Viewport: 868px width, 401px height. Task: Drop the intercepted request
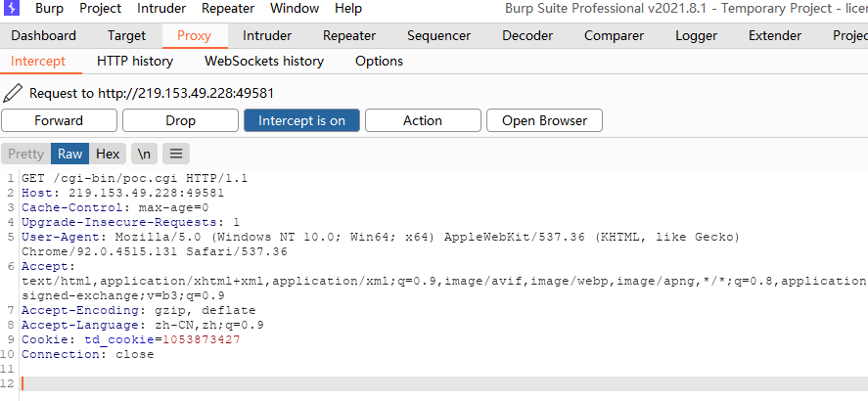click(x=180, y=120)
